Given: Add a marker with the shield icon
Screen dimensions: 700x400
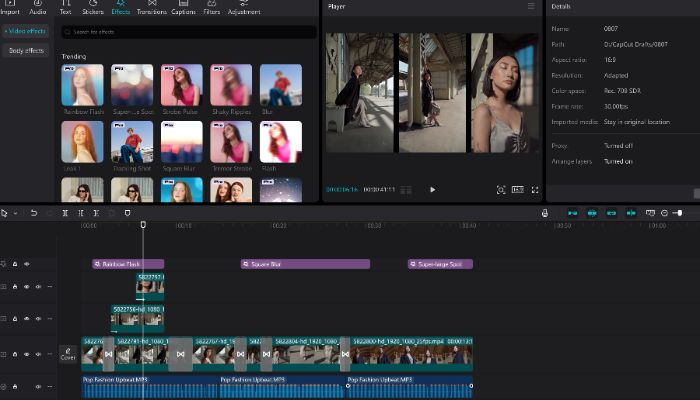Looking at the screenshot, I should 127,213.
